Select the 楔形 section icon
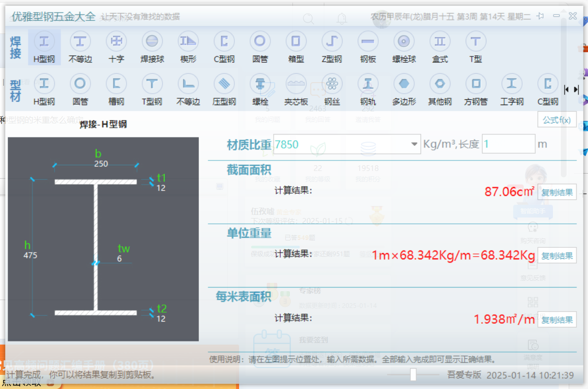Viewport: 588px width, 389px height. pos(188,48)
